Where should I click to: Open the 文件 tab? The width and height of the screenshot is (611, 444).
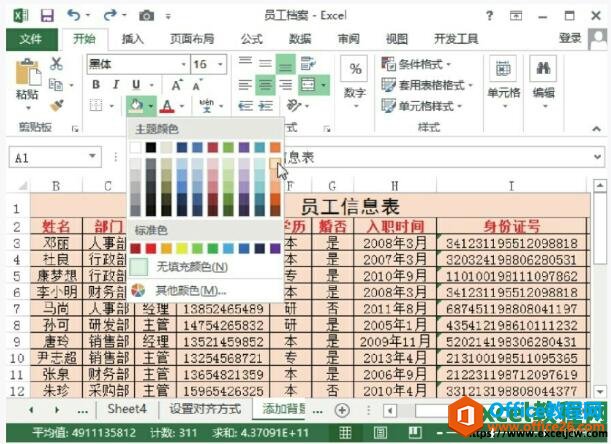tap(32, 39)
